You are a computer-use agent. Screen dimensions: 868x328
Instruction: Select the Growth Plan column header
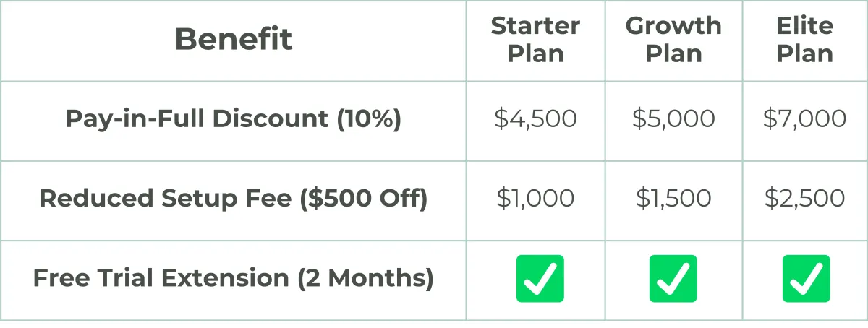pos(673,40)
